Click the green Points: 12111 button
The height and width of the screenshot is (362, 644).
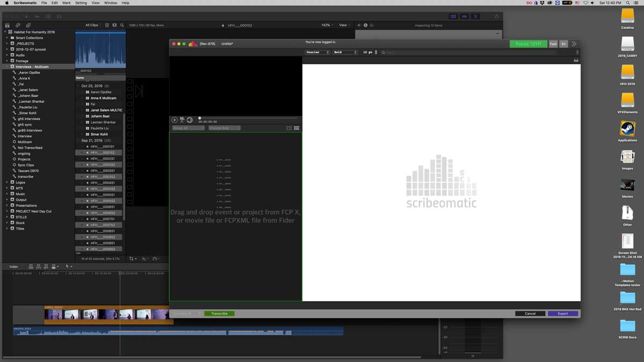[x=529, y=44]
